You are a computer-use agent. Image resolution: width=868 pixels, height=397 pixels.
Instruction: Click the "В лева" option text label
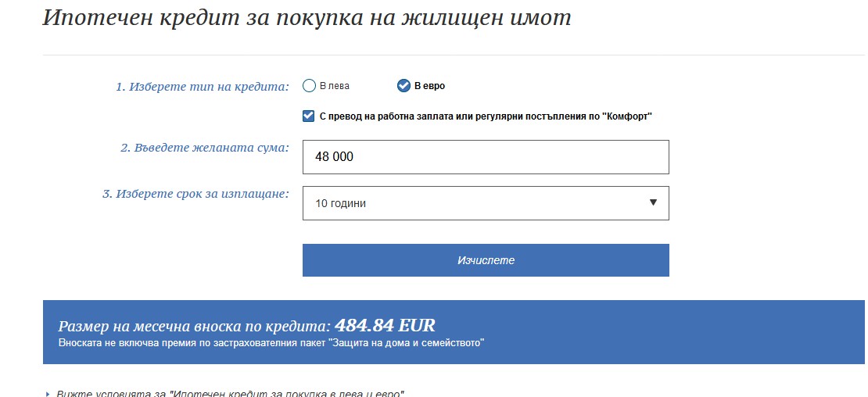tap(335, 86)
